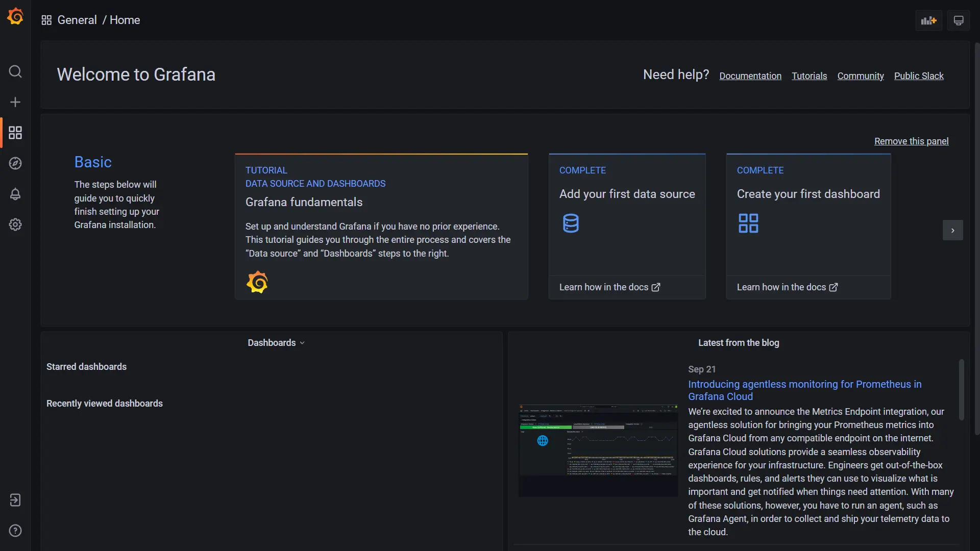Viewport: 980px width, 551px height.
Task: Open the Explore compass icon in sidebar
Action: pos(15,163)
